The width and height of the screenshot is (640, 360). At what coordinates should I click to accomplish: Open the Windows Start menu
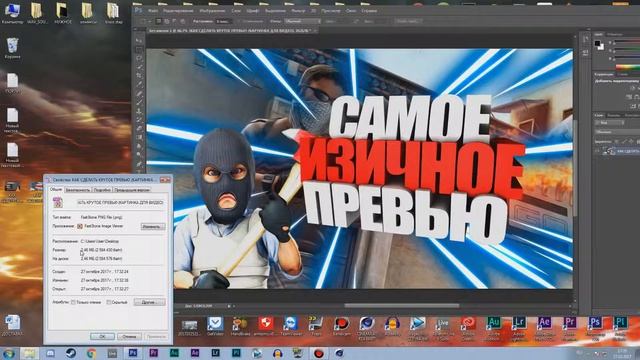[9, 353]
